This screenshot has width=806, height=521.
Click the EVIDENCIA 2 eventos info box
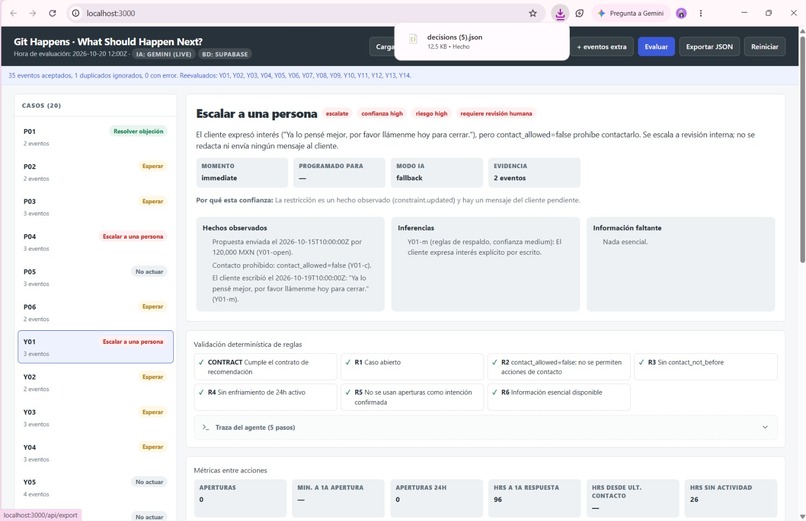[x=534, y=173]
